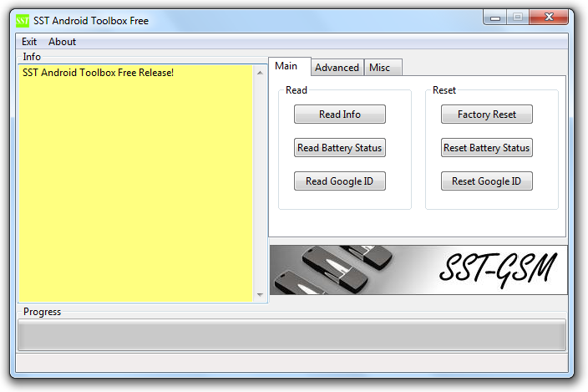Click the SST-GSM banner image
The height and width of the screenshot is (392, 588).
[x=418, y=270]
